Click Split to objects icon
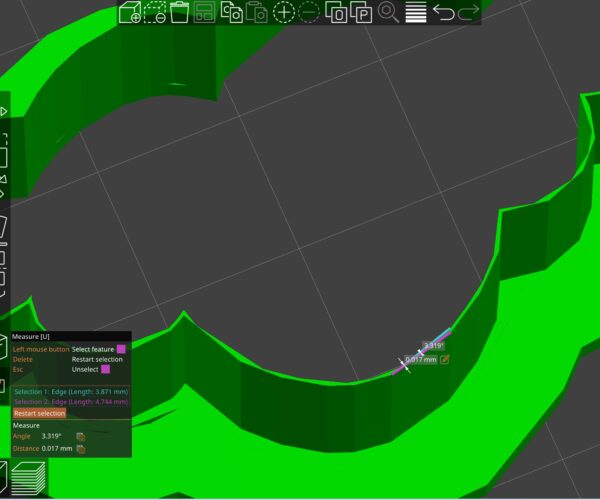 pyautogui.click(x=336, y=13)
